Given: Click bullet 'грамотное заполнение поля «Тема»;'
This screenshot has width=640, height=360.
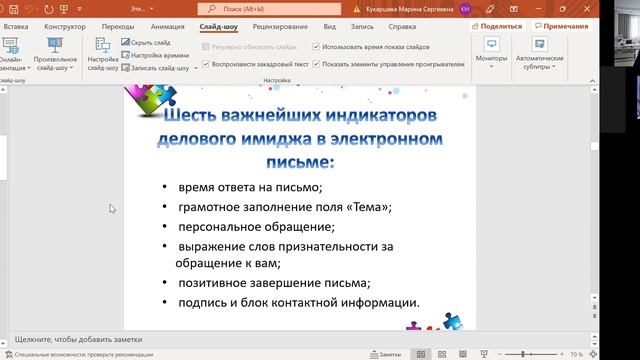Looking at the screenshot, I should pyautogui.click(x=285, y=207).
